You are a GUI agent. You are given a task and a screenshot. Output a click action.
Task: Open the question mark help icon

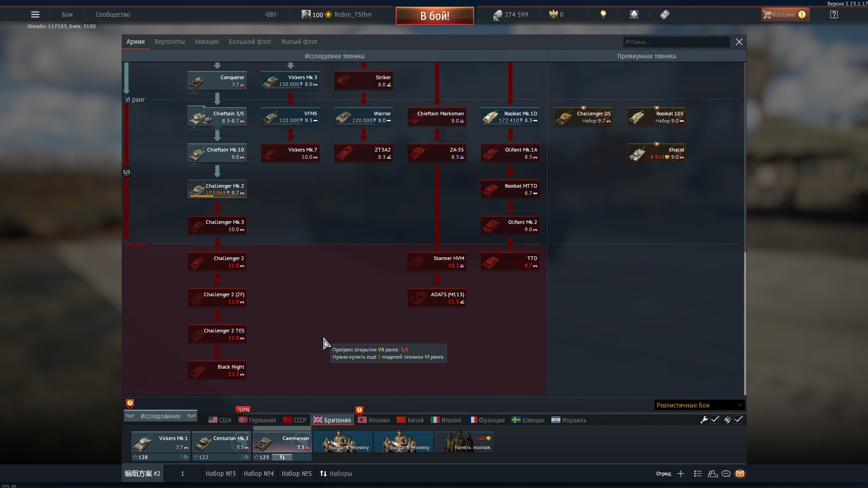point(834,14)
